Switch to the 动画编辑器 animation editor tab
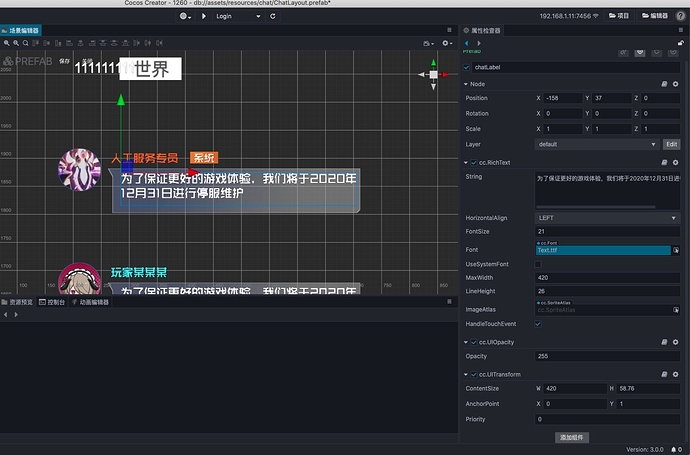Screen dimensions: 690x455 click(95, 301)
